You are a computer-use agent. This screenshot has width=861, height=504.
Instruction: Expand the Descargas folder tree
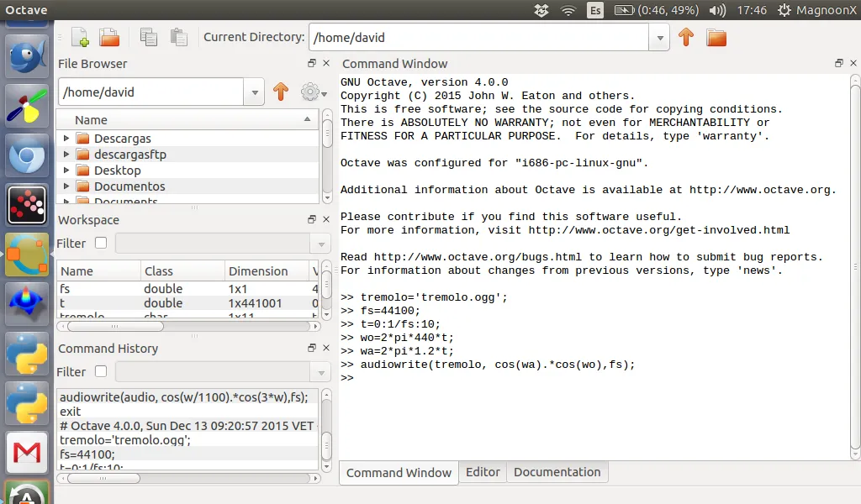coord(66,139)
